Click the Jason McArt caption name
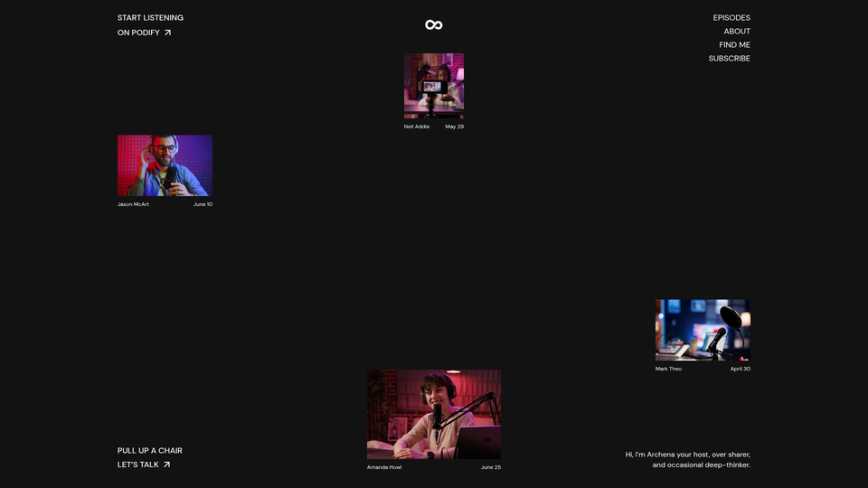868x488 pixels. point(133,204)
